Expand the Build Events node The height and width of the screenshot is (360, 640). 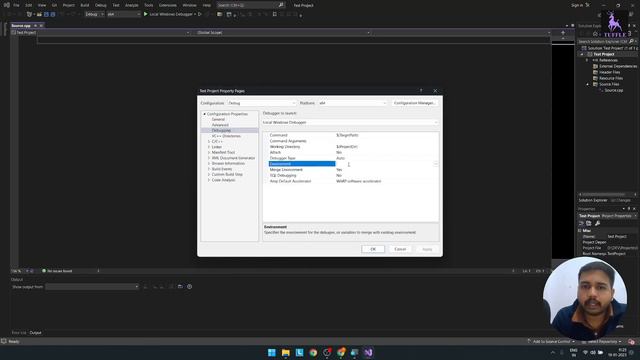pos(209,169)
